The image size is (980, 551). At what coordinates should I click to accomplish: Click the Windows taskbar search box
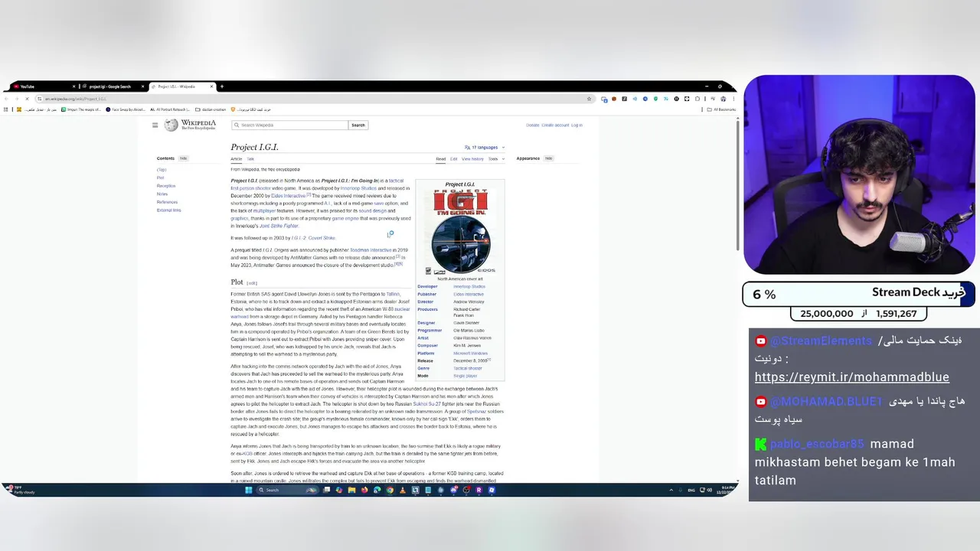(x=287, y=490)
